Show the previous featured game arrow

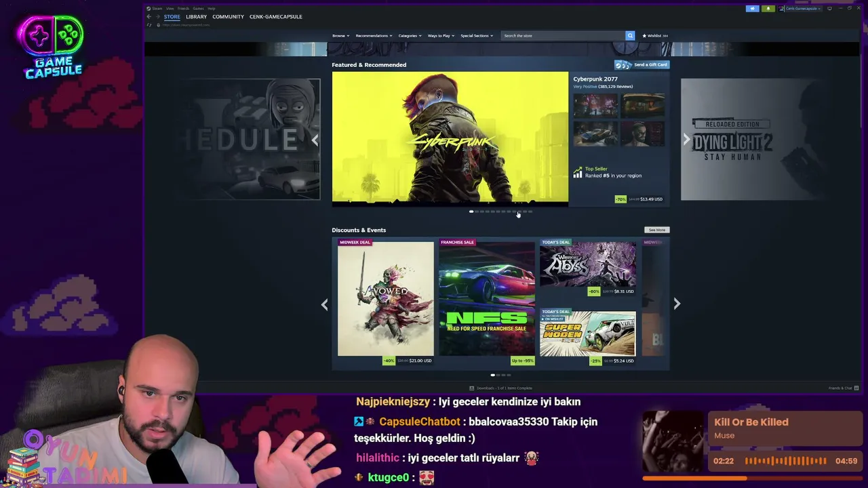click(x=315, y=140)
